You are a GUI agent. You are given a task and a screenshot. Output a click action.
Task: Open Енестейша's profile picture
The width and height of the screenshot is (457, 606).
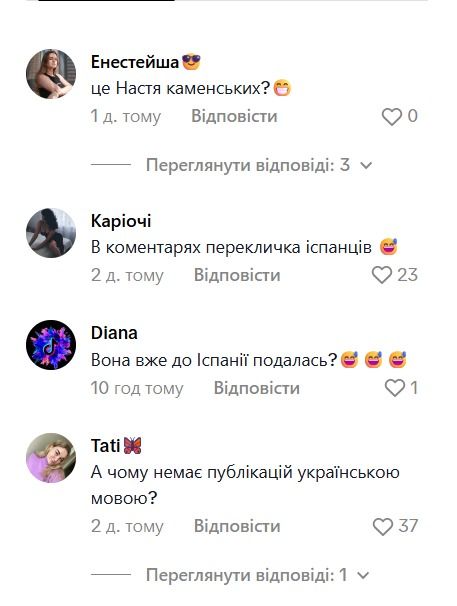(51, 74)
